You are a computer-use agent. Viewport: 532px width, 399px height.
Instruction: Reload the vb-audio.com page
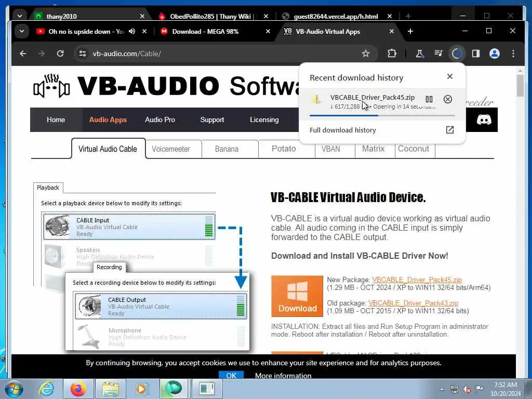[x=60, y=54]
